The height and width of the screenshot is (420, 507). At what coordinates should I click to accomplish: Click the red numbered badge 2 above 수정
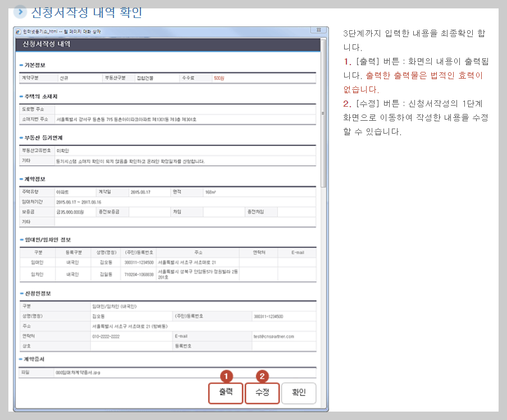[x=261, y=375]
